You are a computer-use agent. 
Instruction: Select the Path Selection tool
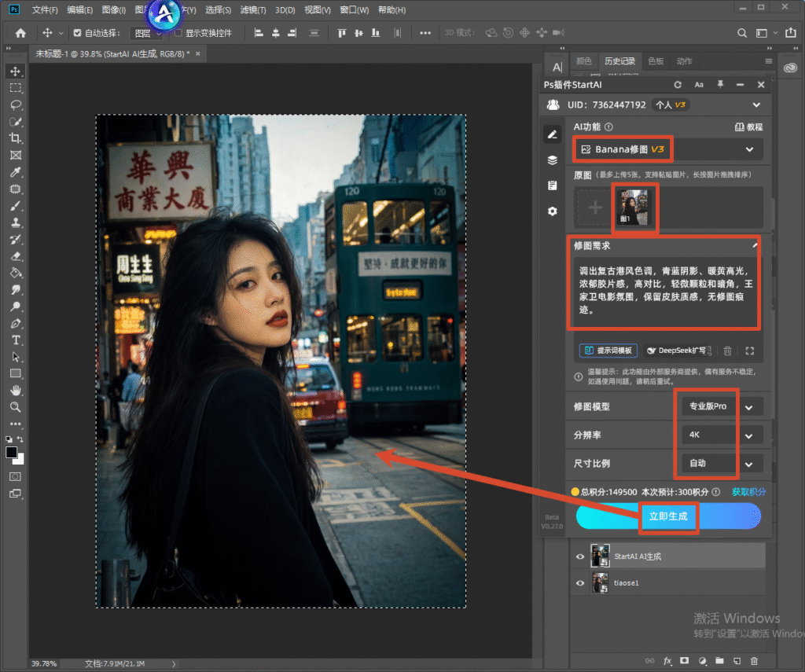[x=16, y=357]
